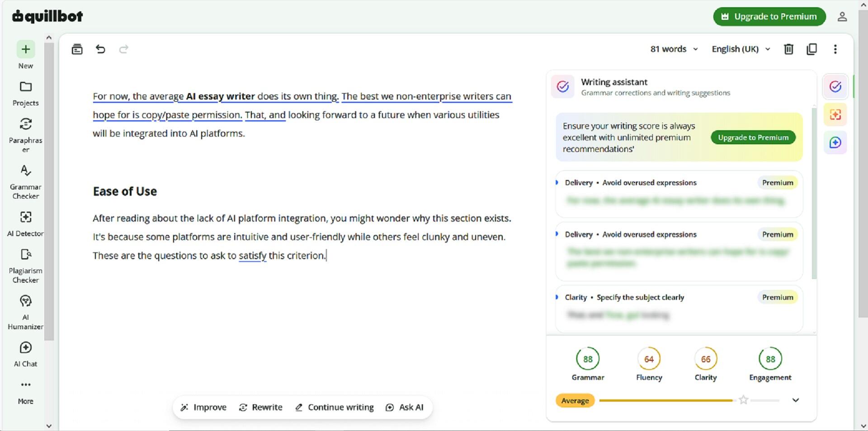This screenshot has height=431, width=868.
Task: Expand first Delivery overused expressions suggestion
Action: [679, 194]
